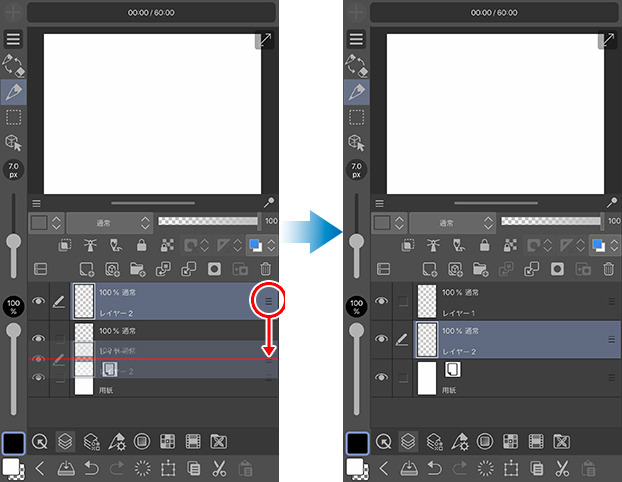Viewport: 622px width, 482px height.
Task: Open Layer palette tab in left screenshot
Action: click(x=65, y=441)
